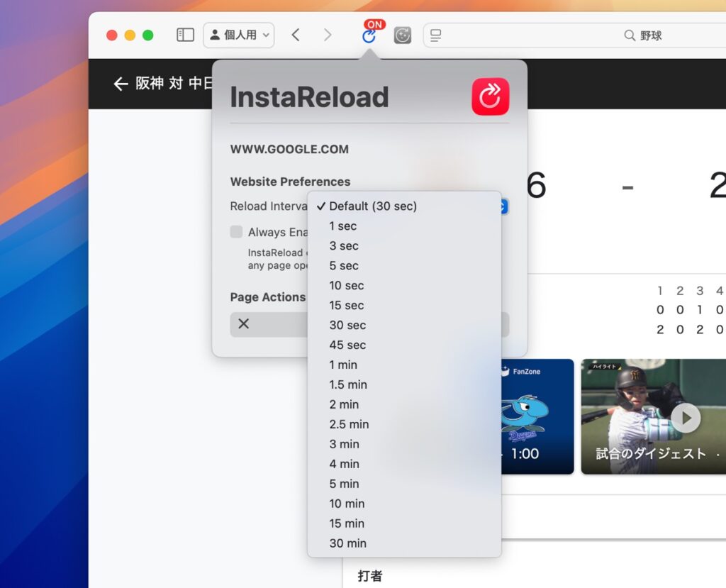Click the back arrow beside 阪神 対 中日
Image resolution: width=726 pixels, height=588 pixels.
point(121,84)
